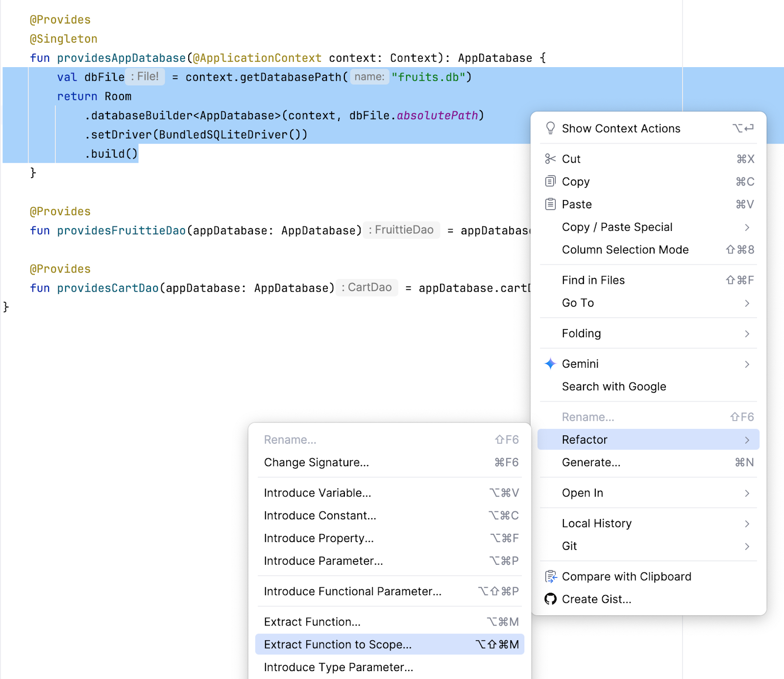This screenshot has height=679, width=784.
Task: Click the scissors Cut icon
Action: coord(550,159)
